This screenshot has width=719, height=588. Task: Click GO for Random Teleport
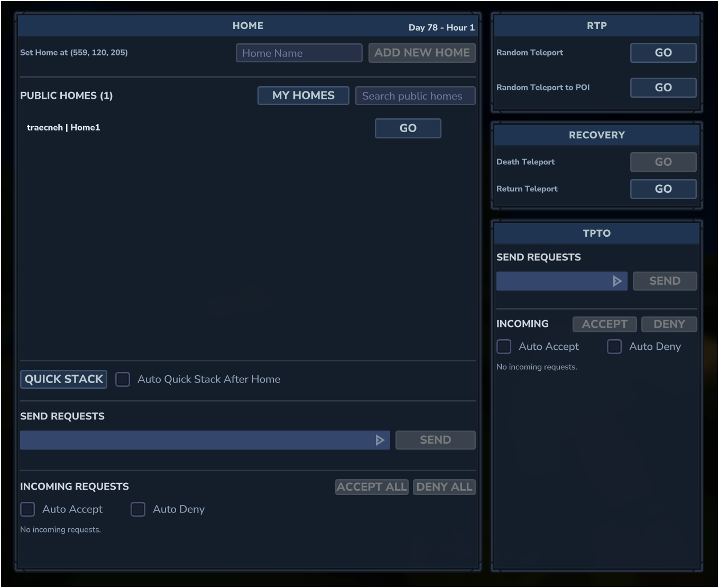tap(663, 53)
